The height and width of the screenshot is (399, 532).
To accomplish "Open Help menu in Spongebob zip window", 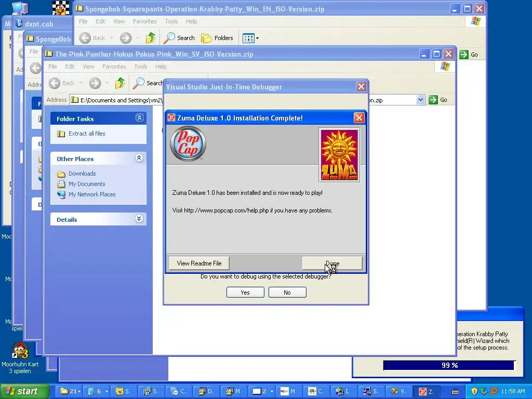I will (x=191, y=21).
